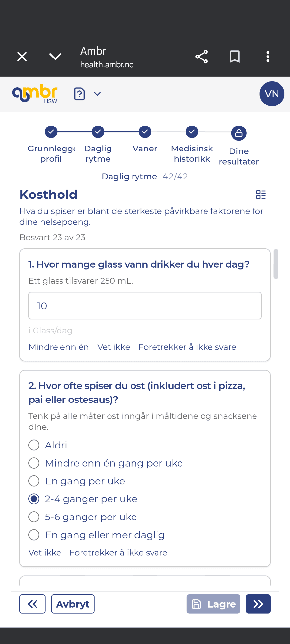Go forward with the double-arrow next button
The height and width of the screenshot is (644, 290).
point(258,604)
